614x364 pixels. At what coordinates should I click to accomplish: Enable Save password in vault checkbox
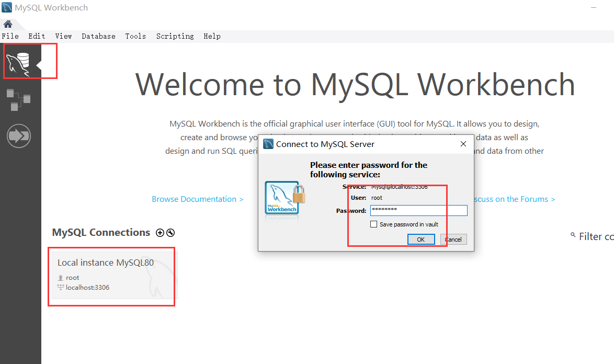point(373,224)
